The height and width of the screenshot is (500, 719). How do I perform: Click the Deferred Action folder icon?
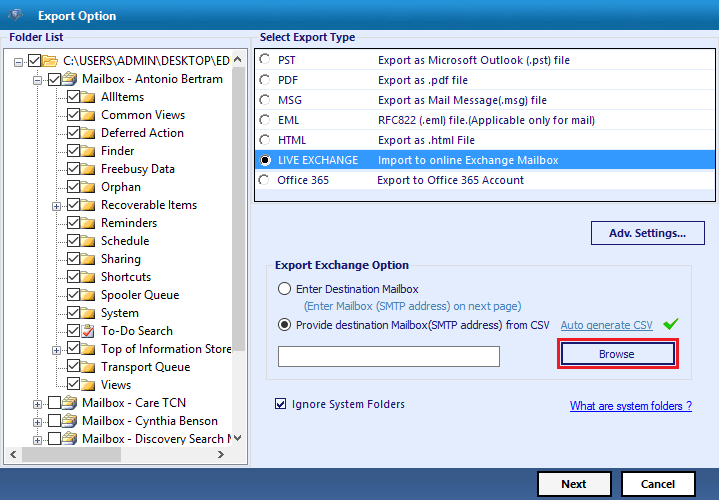tap(88, 133)
